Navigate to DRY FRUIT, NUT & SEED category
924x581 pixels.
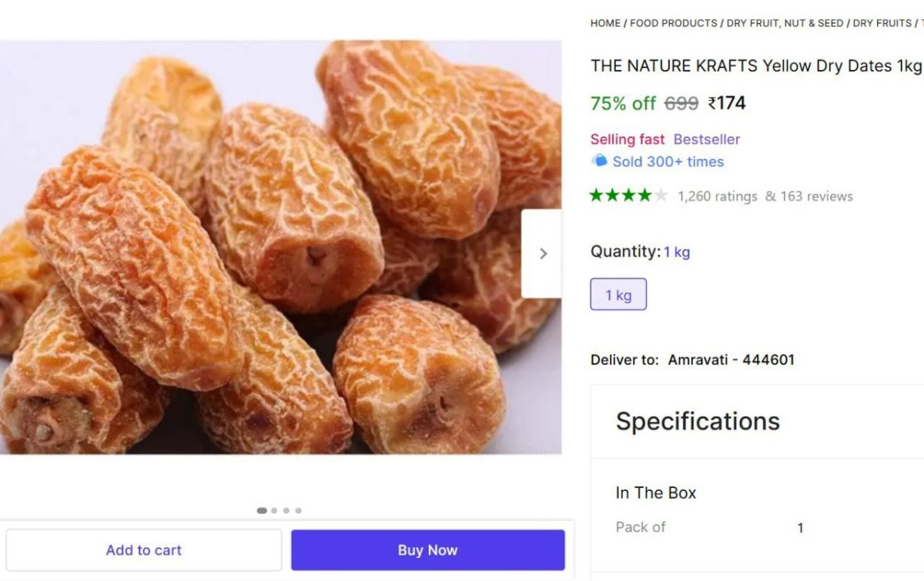coord(783,22)
